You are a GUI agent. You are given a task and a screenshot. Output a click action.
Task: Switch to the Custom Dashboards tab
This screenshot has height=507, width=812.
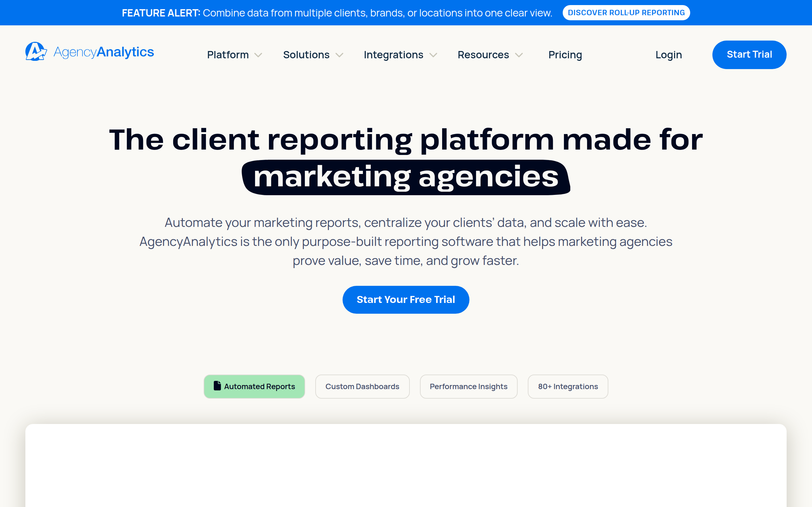coord(362,386)
